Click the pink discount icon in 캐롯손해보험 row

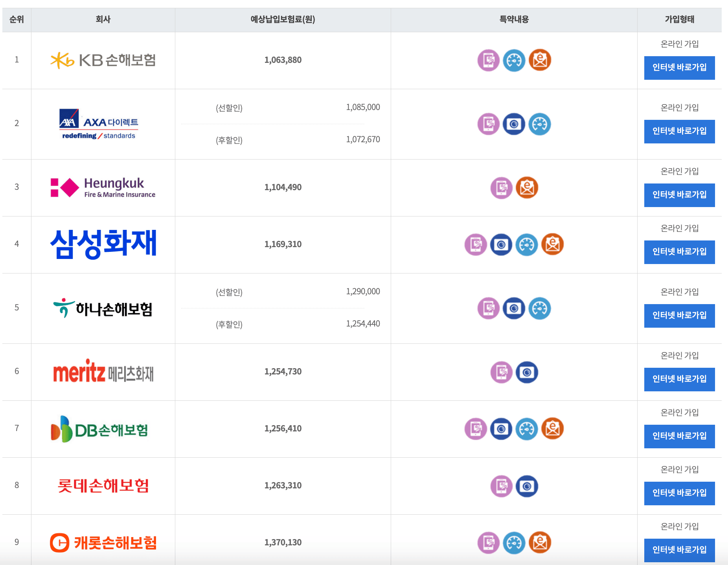[488, 543]
